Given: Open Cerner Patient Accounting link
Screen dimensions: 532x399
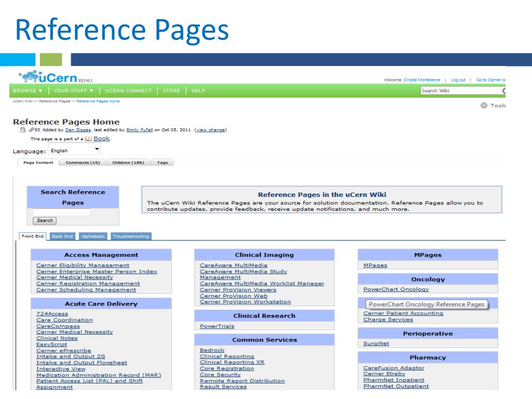Looking at the screenshot, I should (x=403, y=313).
